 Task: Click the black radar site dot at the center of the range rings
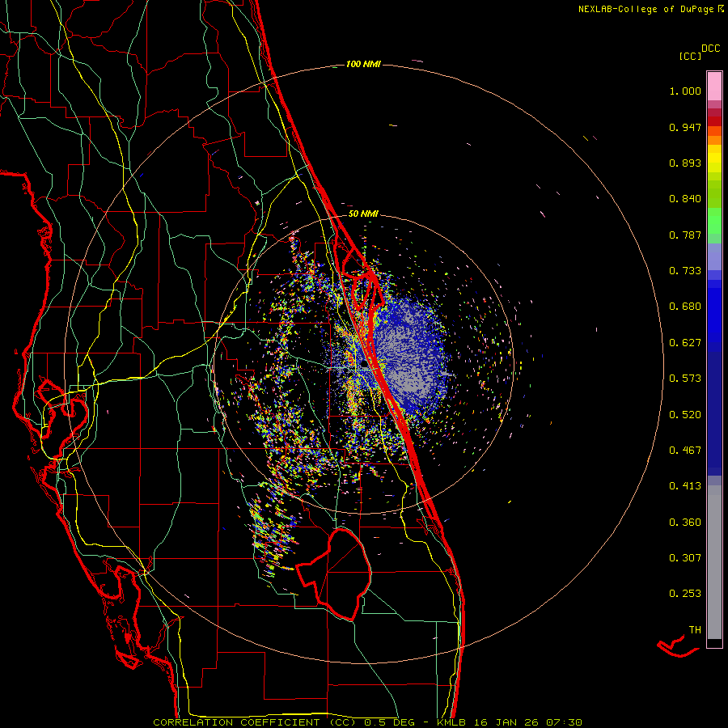[x=365, y=363]
